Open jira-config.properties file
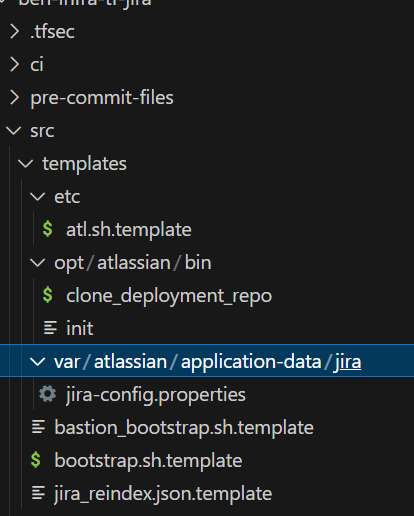414x516 pixels. click(156, 395)
